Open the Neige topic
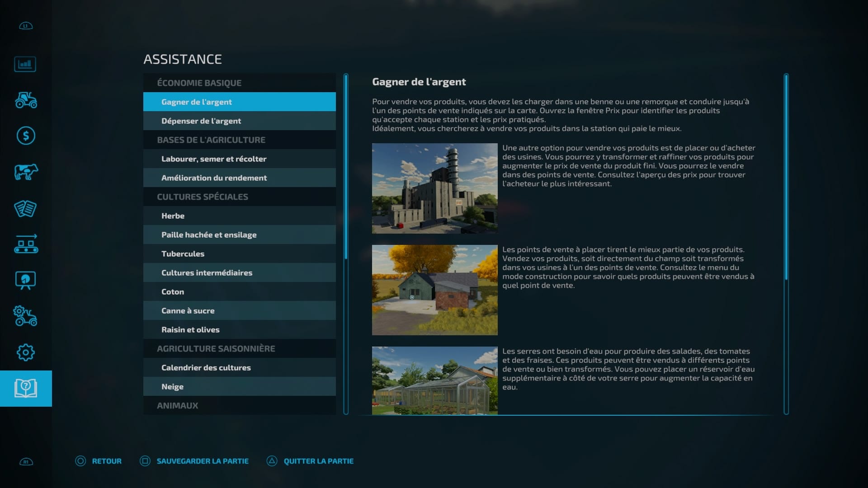 [x=240, y=386]
